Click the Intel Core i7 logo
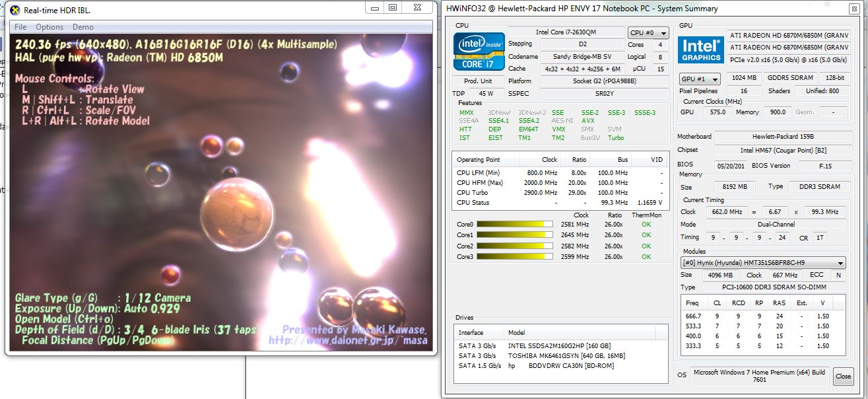 [479, 52]
